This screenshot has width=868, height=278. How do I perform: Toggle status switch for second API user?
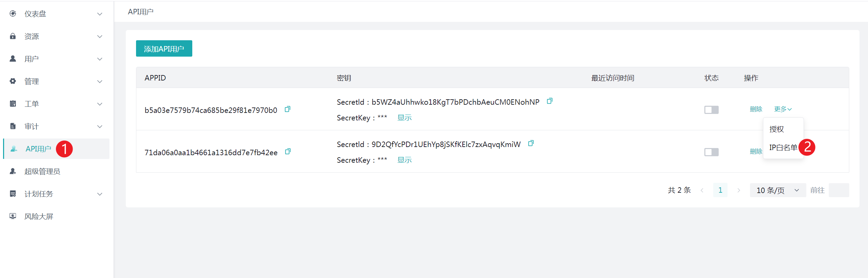click(x=711, y=152)
